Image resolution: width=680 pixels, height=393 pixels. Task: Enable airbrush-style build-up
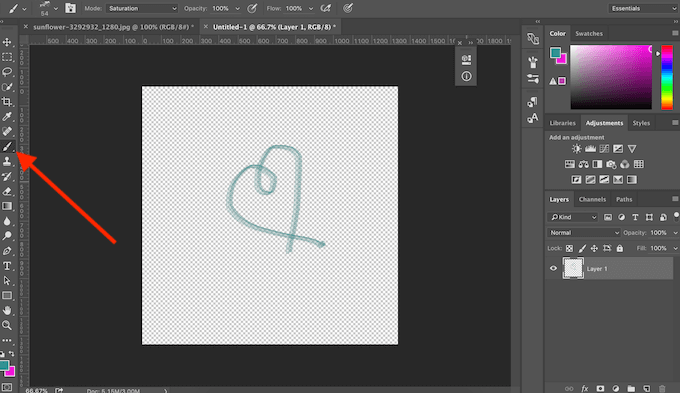point(326,8)
